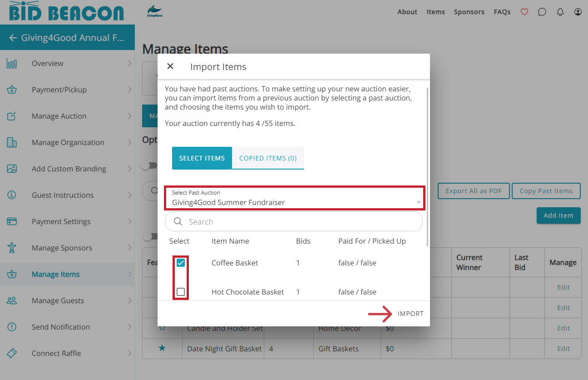The width and height of the screenshot is (588, 380).
Task: Click the Giving4Good logo in header
Action: tap(155, 11)
